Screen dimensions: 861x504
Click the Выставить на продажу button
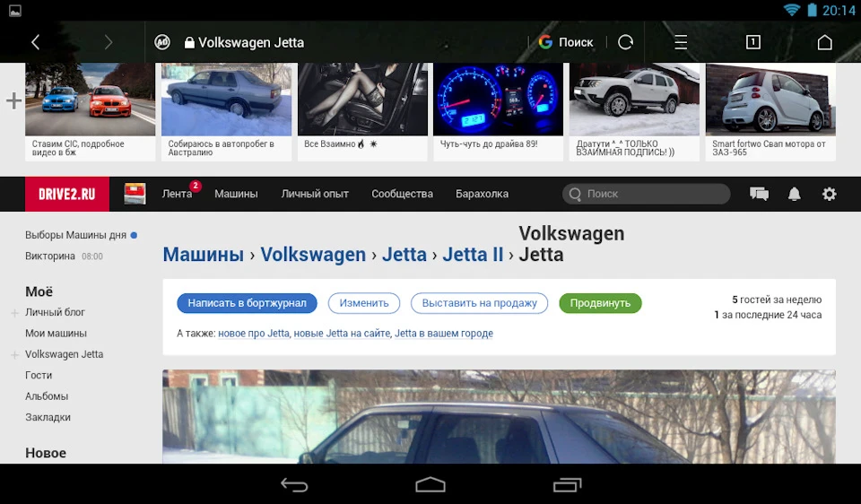[x=479, y=303]
